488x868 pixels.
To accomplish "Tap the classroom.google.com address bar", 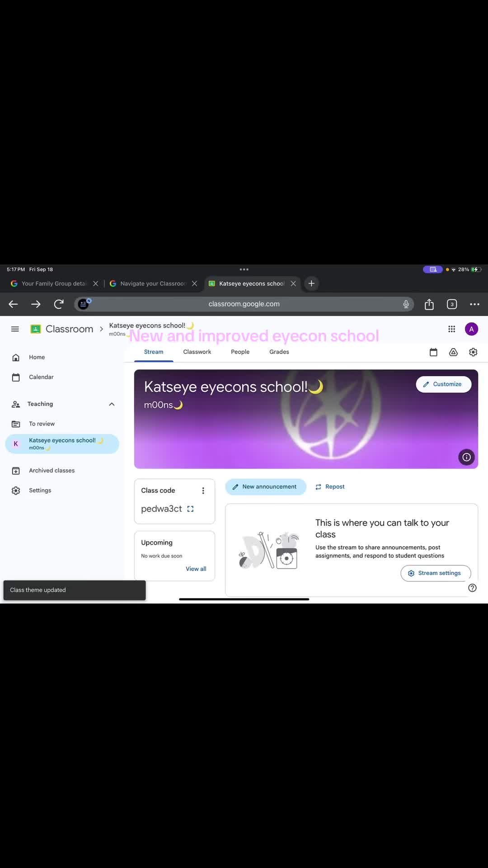I will pos(244,304).
